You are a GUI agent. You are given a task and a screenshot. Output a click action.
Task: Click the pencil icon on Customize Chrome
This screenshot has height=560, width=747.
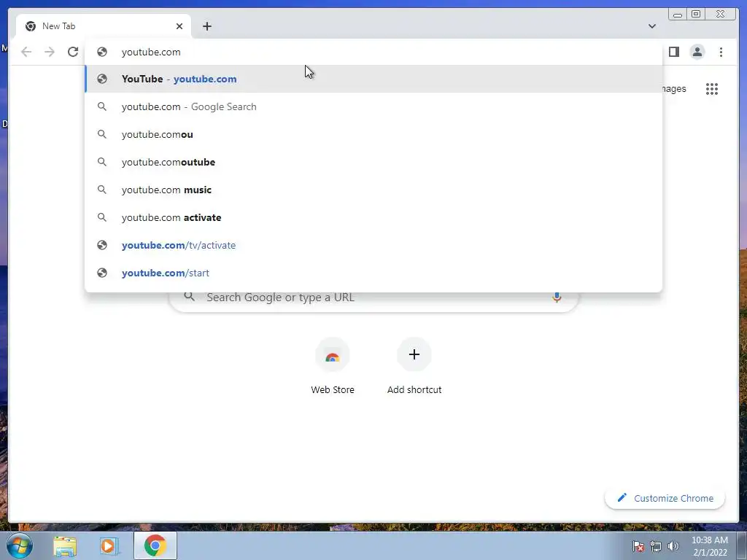point(622,497)
